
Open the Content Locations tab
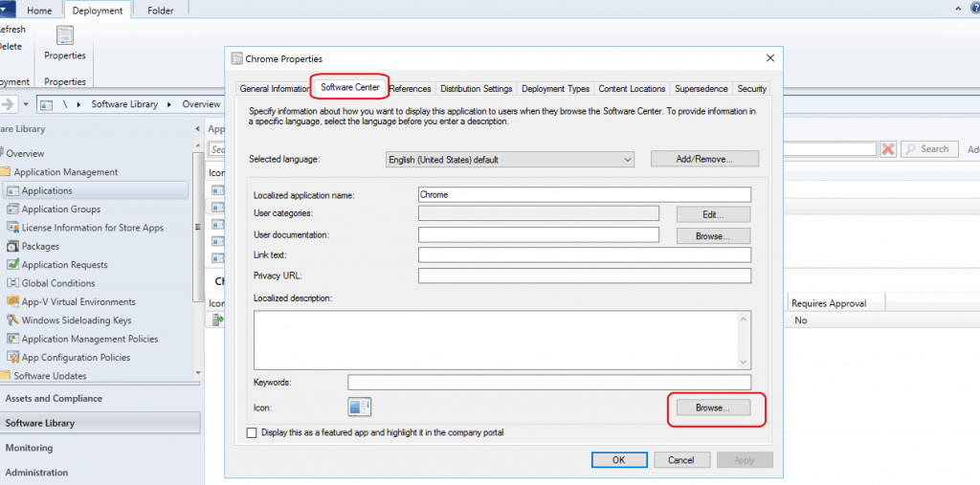[632, 89]
